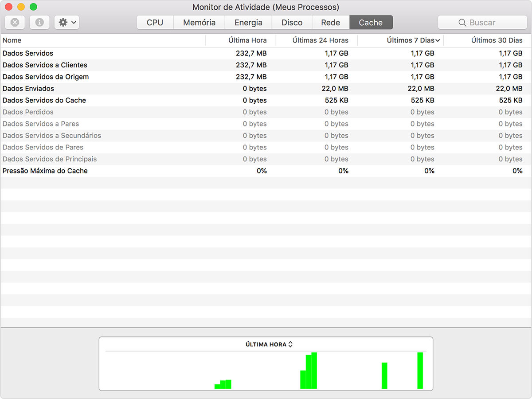This screenshot has width=532, height=399.
Task: Sort by the Última Hora column header
Action: tap(241, 40)
